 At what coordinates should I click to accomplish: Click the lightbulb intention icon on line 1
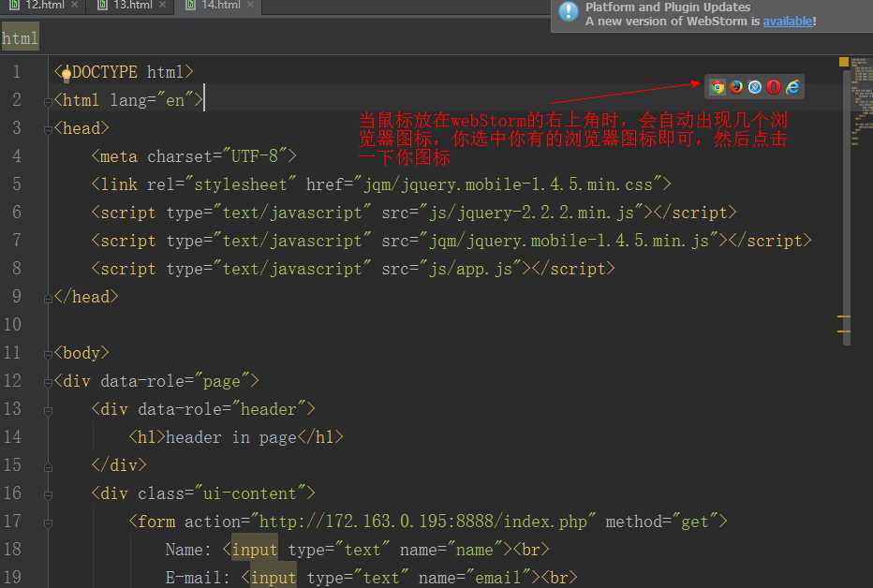pyautogui.click(x=67, y=74)
